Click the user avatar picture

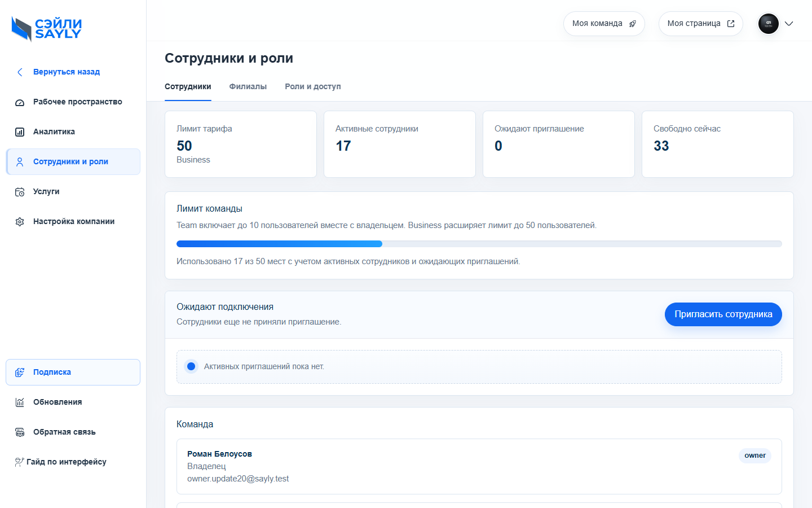[x=769, y=24]
